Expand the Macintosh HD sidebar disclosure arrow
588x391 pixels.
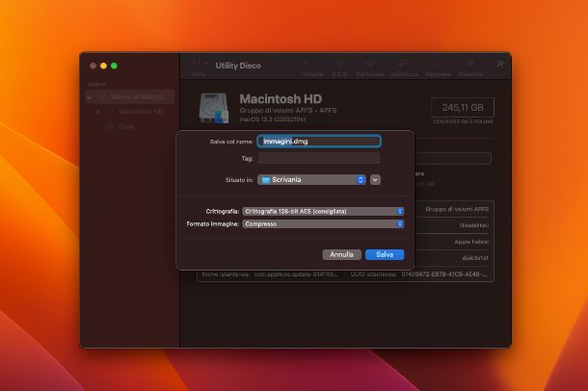(x=98, y=112)
